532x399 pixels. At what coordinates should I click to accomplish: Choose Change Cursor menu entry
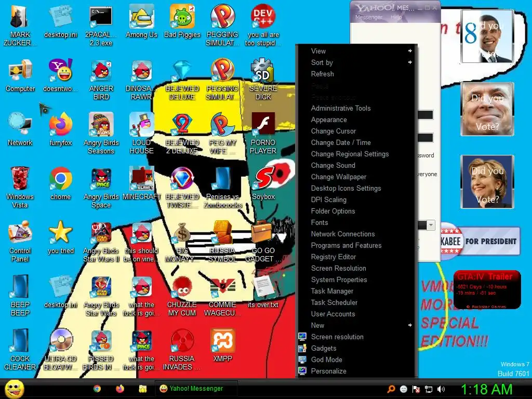click(x=357, y=131)
